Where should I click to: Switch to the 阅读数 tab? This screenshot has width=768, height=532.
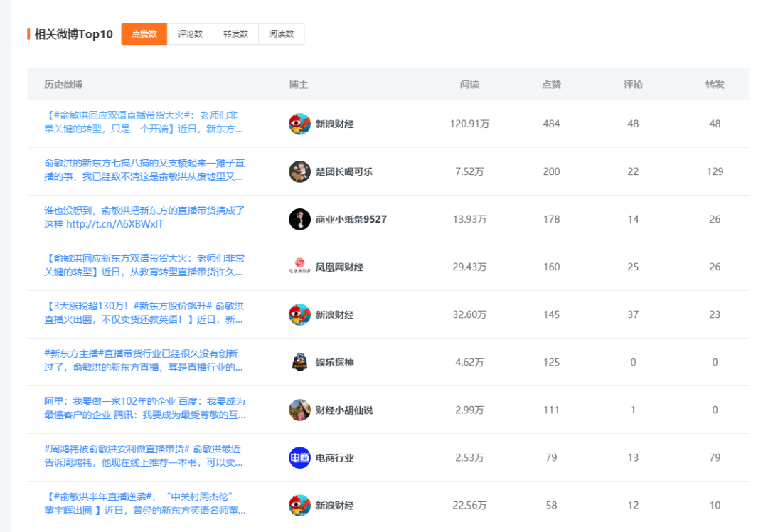pos(281,33)
